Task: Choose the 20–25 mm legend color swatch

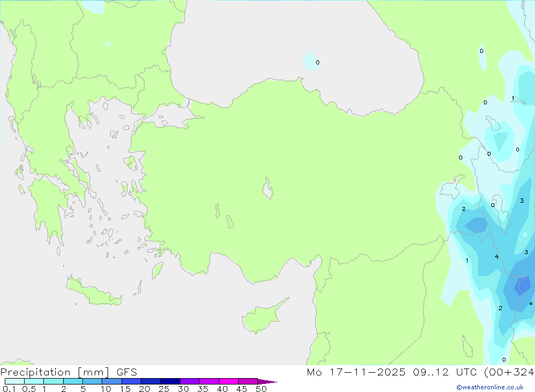Action: pyautogui.click(x=151, y=381)
